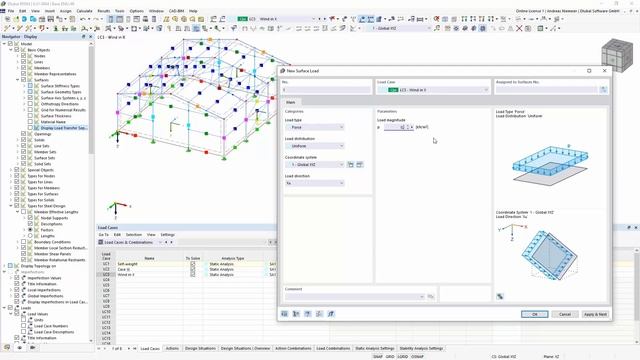
Task: Click the coordinate system library icon in dialog
Action: coord(360,164)
